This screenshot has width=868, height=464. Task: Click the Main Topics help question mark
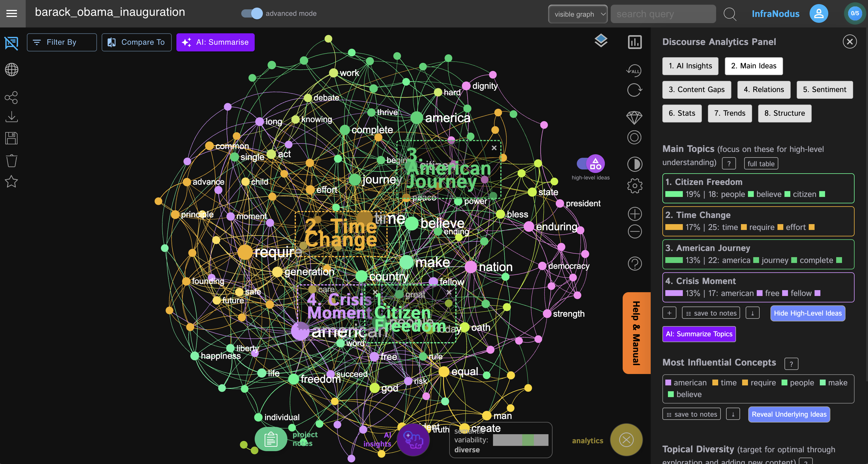point(729,164)
